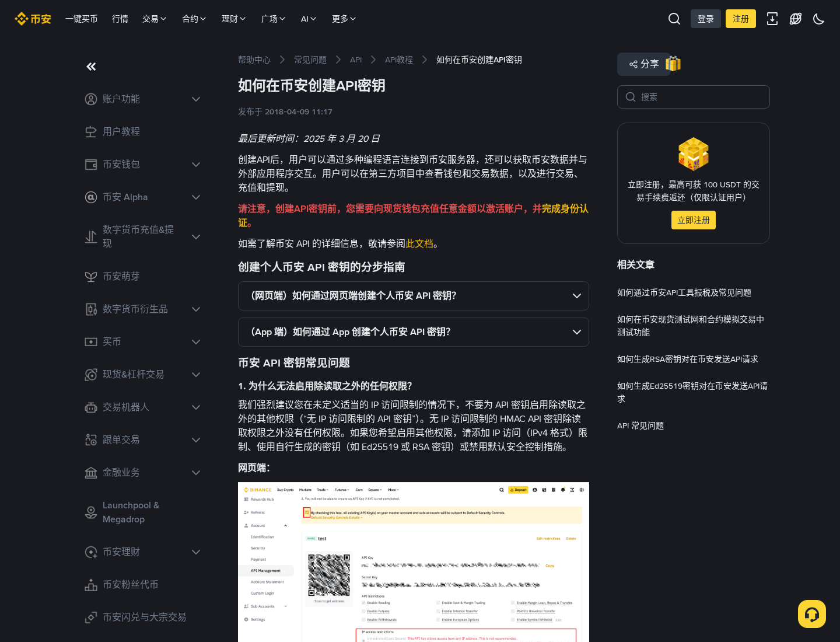Viewport: 840px width, 642px height.
Task: Open 一键买币 in top navigation
Action: [x=82, y=19]
